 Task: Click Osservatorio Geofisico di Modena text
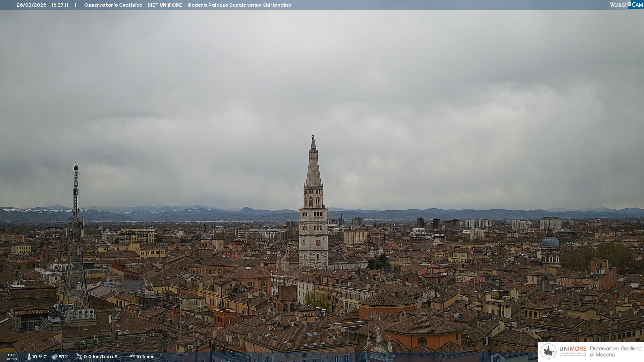tap(616, 351)
